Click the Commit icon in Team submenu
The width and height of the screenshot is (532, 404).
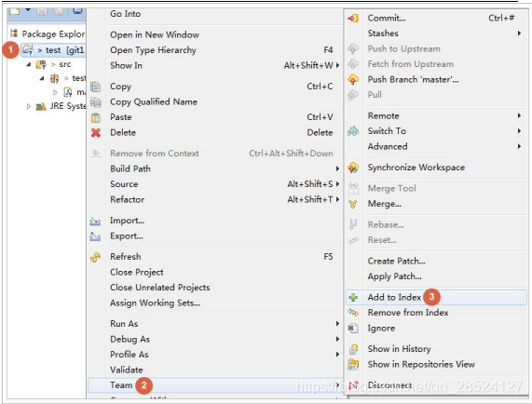pyautogui.click(x=353, y=18)
